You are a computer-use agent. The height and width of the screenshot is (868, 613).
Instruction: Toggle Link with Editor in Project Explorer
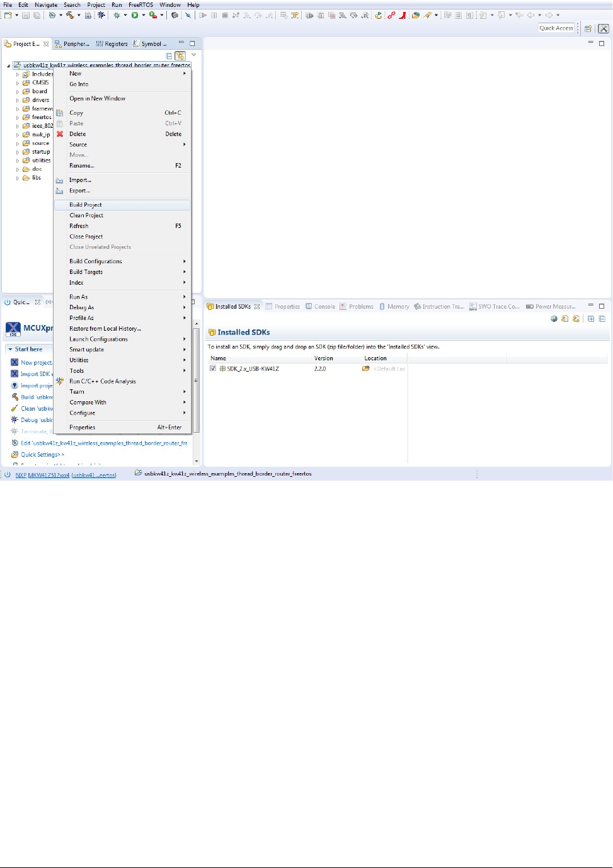[180, 55]
